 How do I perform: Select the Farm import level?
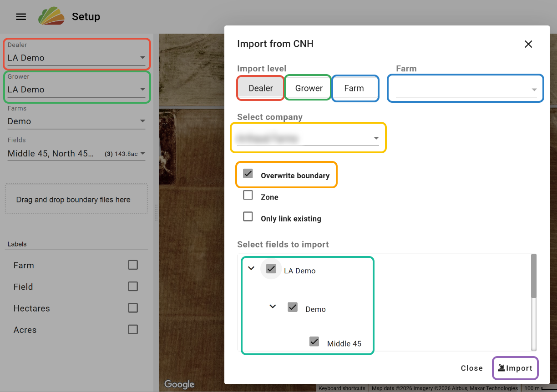(354, 88)
